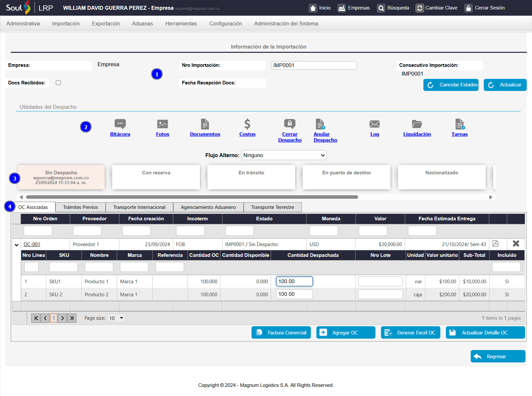Open the Bitácora speech bubble icon
Viewport: 532px width, 396px height.
click(120, 124)
